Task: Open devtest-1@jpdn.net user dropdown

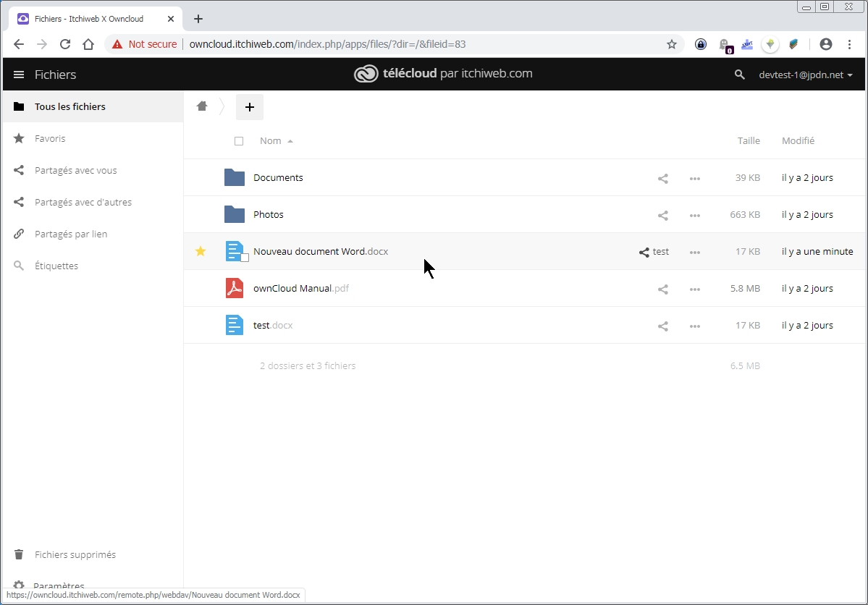Action: coord(806,75)
